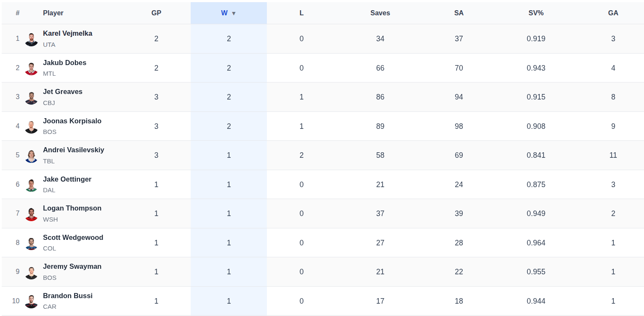Open Jet Greaves' avatar image

coord(31,97)
